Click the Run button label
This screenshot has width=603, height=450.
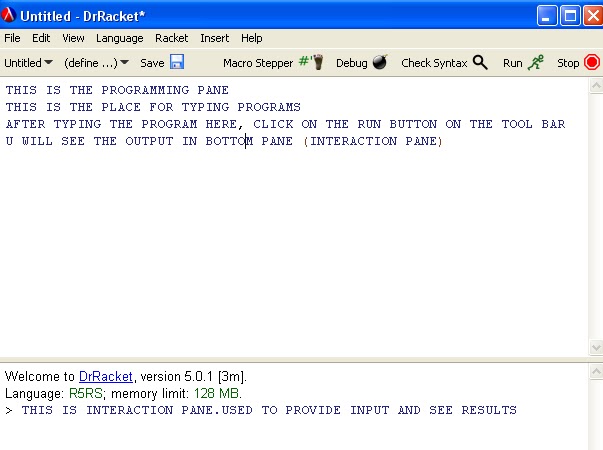pyautogui.click(x=513, y=63)
